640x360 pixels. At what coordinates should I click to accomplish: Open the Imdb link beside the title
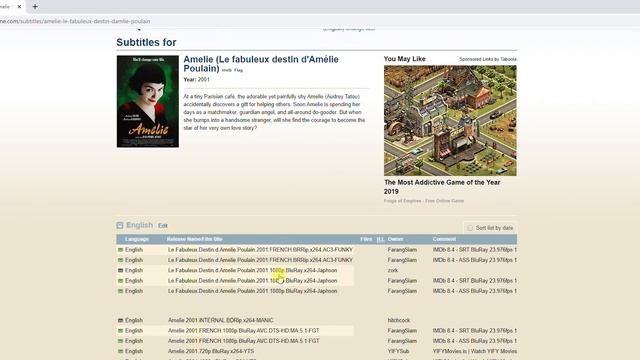pos(227,70)
